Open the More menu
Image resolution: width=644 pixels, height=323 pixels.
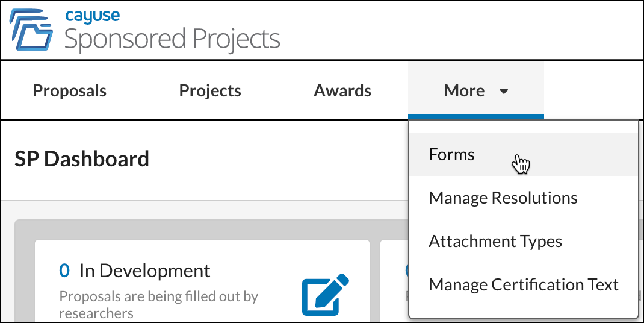pos(475,90)
